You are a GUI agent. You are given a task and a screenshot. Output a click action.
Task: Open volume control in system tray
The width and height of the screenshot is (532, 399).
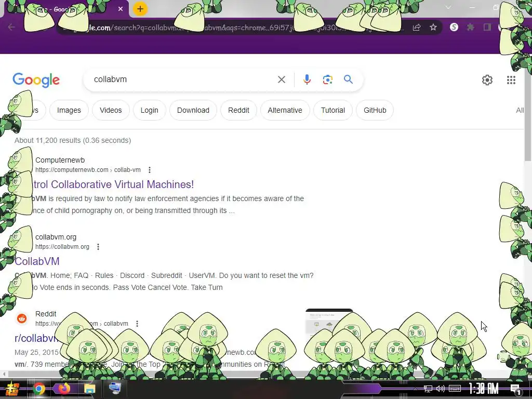[x=441, y=389]
